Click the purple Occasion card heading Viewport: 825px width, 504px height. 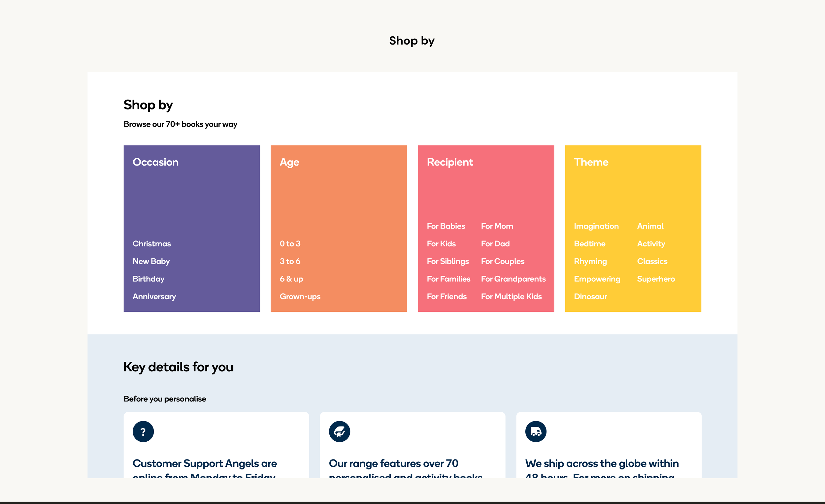(155, 162)
